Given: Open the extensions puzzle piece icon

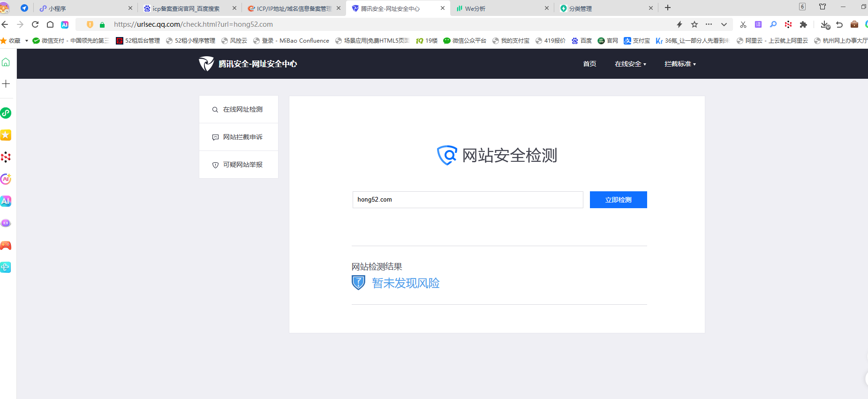Looking at the screenshot, I should (803, 24).
